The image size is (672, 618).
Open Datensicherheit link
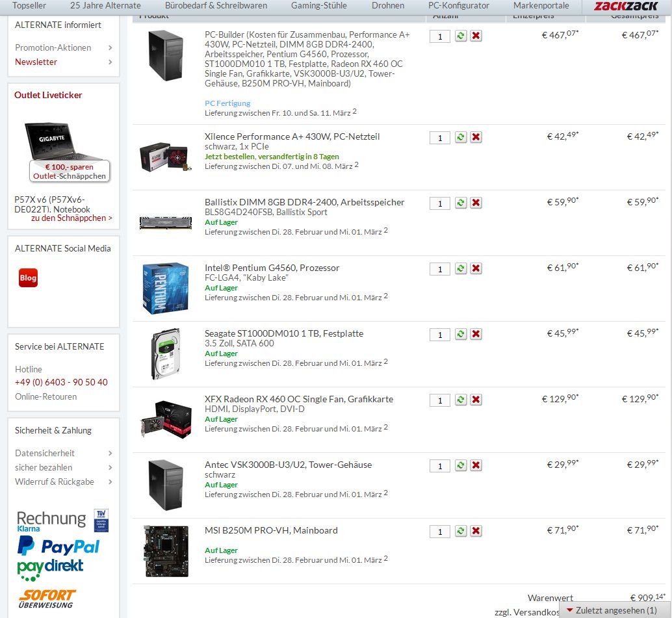(45, 453)
